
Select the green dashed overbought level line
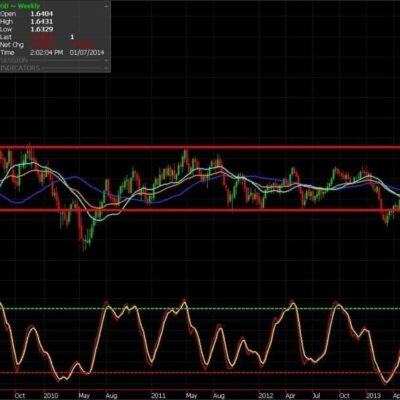[200, 309]
